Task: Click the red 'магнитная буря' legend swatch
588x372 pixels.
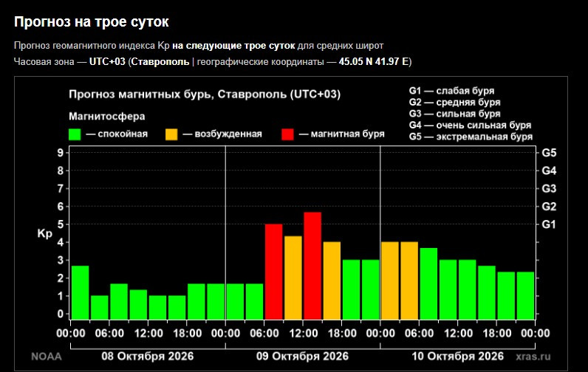Action: point(287,134)
